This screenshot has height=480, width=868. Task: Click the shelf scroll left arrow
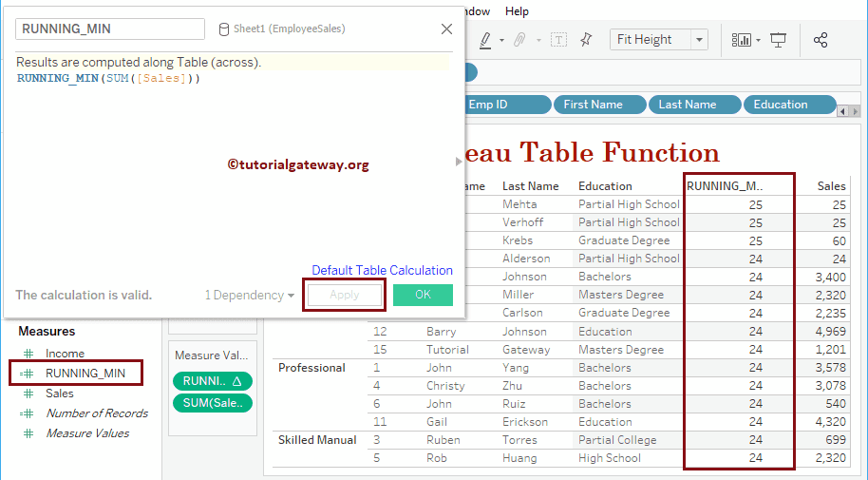[843, 111]
